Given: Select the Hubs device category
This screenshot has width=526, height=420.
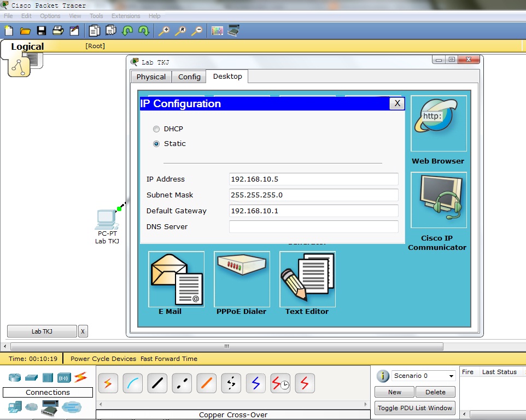Looking at the screenshot, I should (48, 378).
